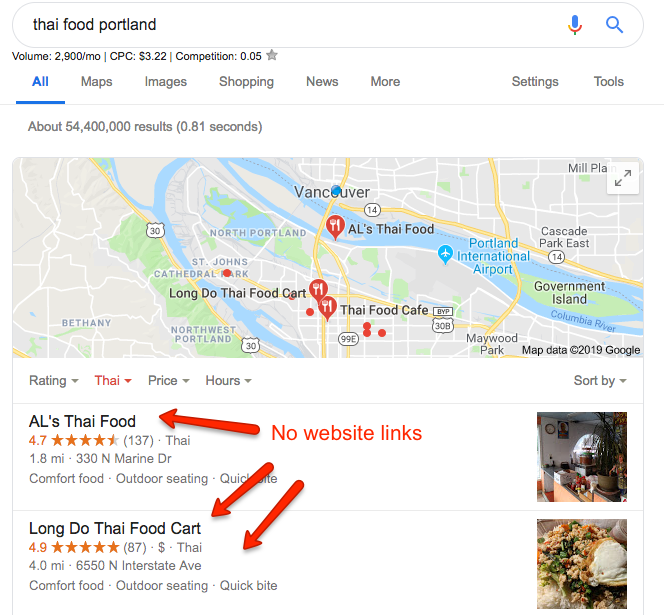Open the News results tab

pos(322,81)
